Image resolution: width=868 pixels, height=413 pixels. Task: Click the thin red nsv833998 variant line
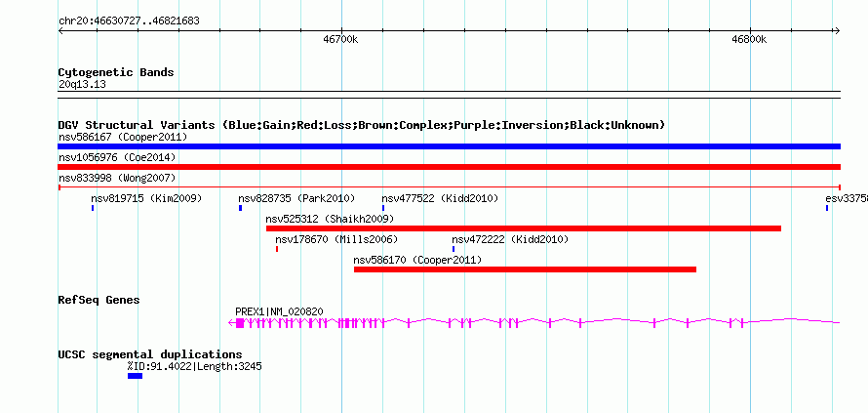(449, 187)
